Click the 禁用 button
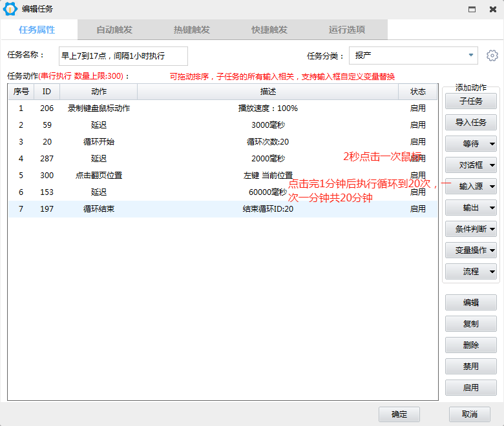This screenshot has height=426, width=504. coord(470,366)
